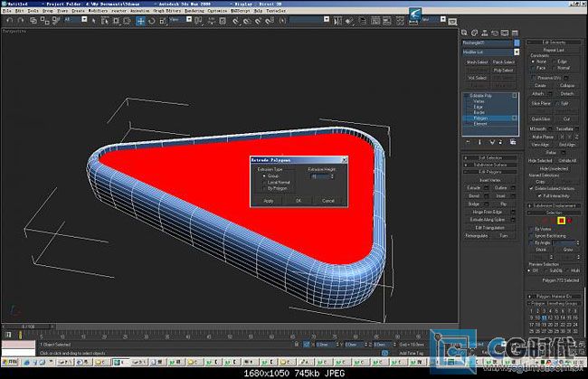Click the QuickSlice button
The image size is (588, 379).
tap(541, 119)
